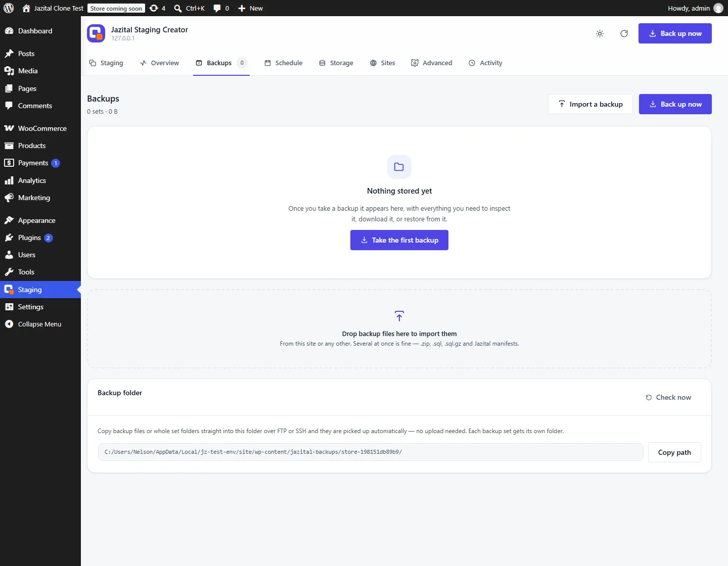Open Dashboard in the sidebar
The width and height of the screenshot is (728, 566).
tap(40, 31)
